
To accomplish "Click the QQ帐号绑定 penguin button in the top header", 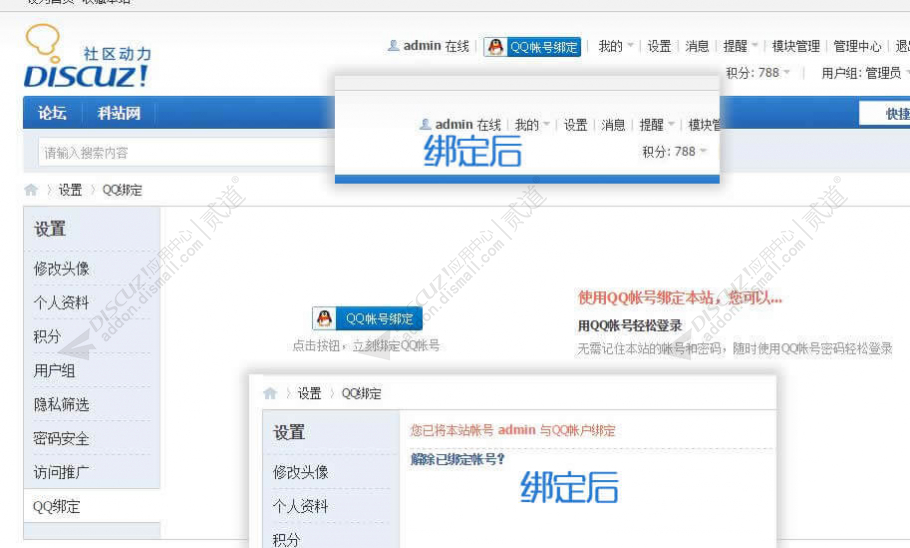I will pyautogui.click(x=532, y=47).
